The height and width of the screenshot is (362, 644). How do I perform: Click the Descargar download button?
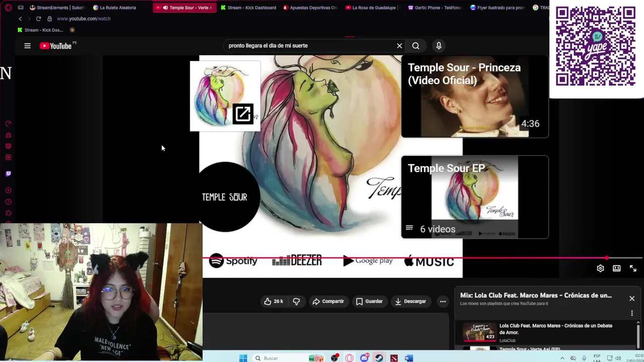point(411,301)
